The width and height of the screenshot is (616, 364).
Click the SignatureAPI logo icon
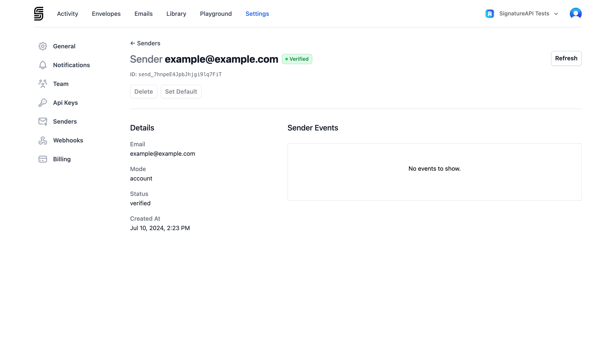(x=39, y=14)
